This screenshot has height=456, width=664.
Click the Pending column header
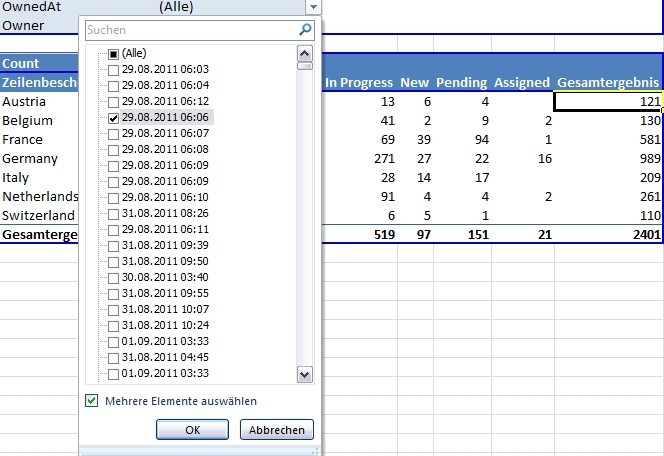coord(462,83)
